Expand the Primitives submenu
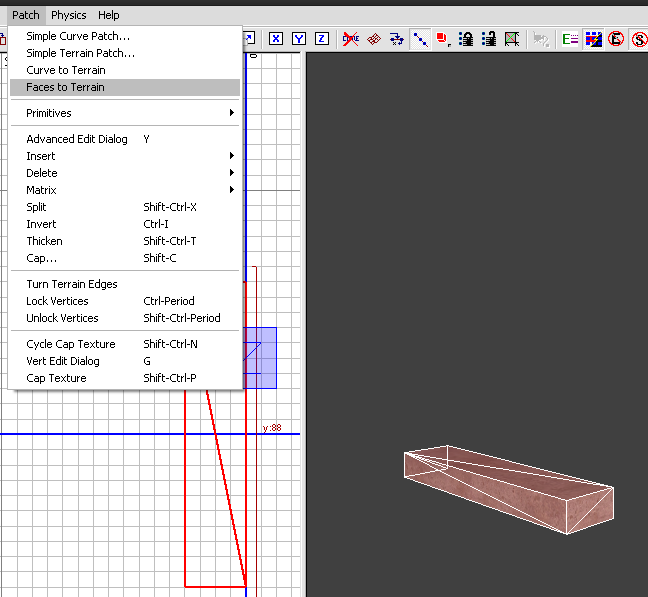This screenshot has height=597, width=648. coord(125,113)
